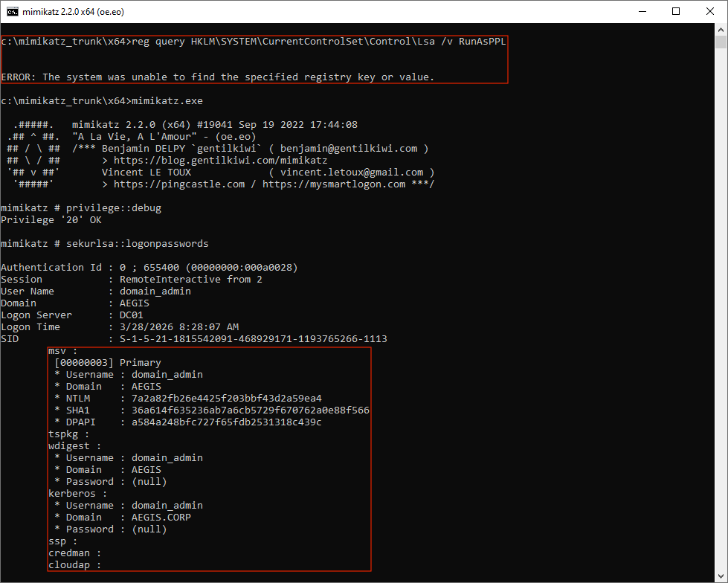Viewport: 728px width, 583px height.
Task: Close the mimikatz console window
Action: click(710, 12)
